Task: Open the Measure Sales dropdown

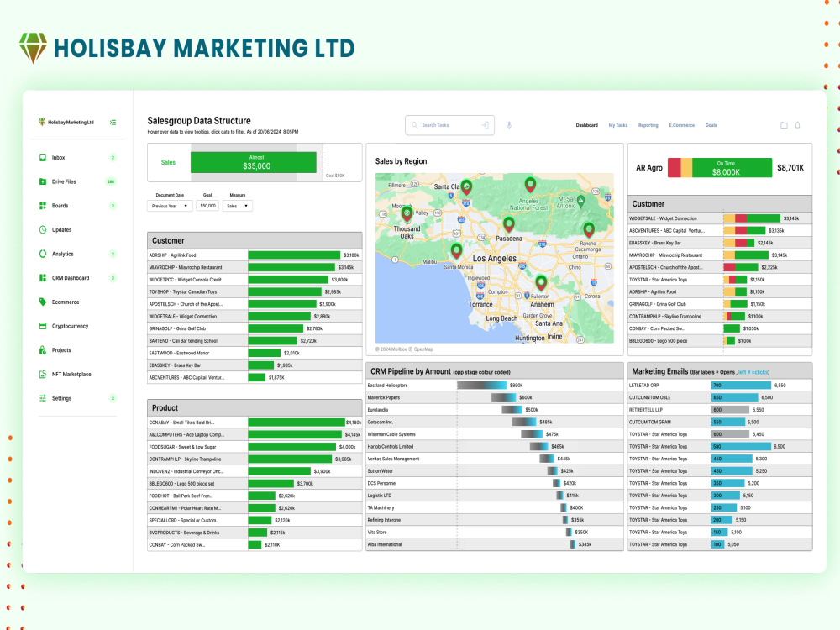Action: coord(238,206)
